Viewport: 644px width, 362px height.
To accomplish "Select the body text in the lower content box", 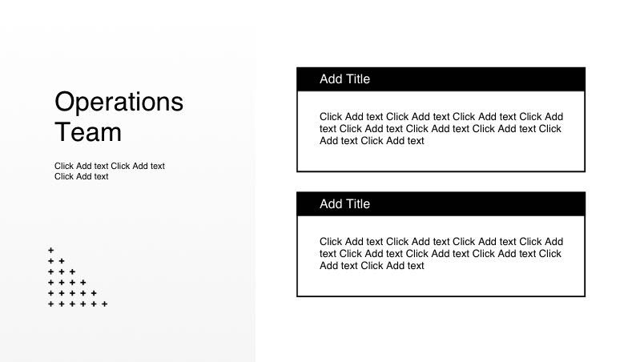I will (441, 253).
